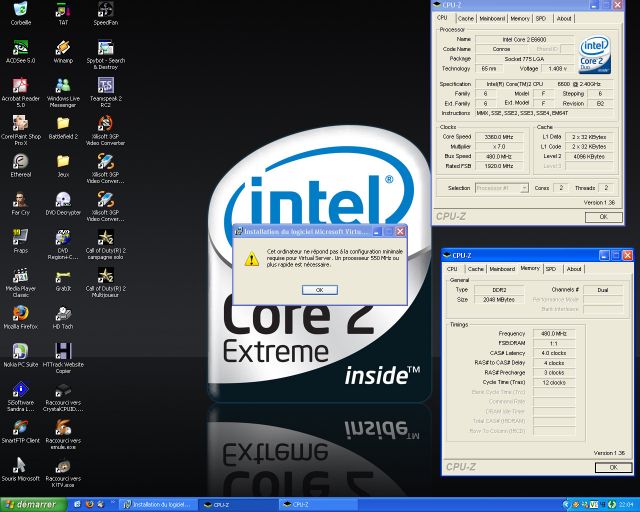This screenshot has width=640, height=512.
Task: Open Cache tab in CPU-Z memory window
Action: pyautogui.click(x=475, y=269)
